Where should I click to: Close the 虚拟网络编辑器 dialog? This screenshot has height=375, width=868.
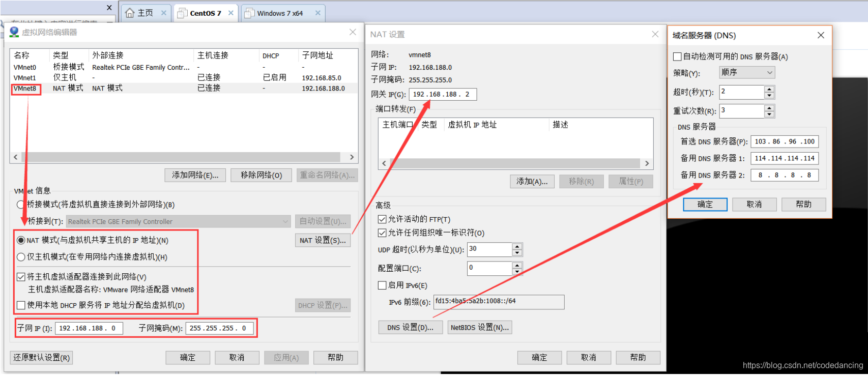[x=353, y=32]
